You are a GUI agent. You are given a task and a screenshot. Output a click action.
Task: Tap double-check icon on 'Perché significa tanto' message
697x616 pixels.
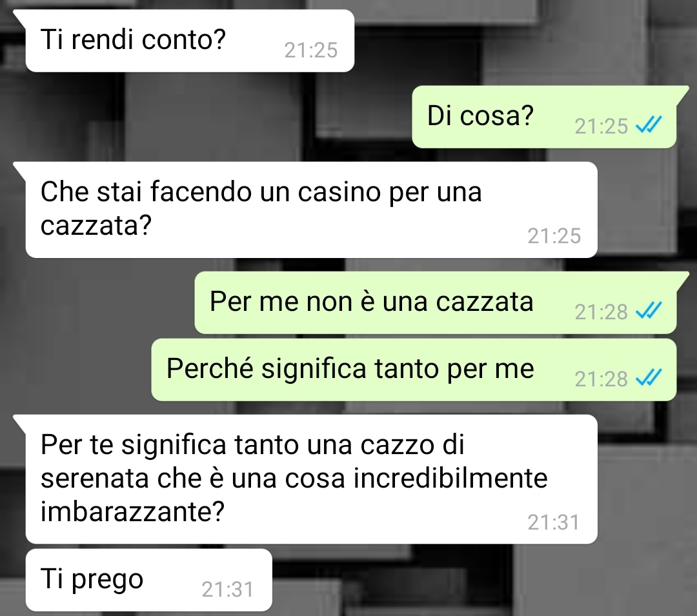(649, 377)
